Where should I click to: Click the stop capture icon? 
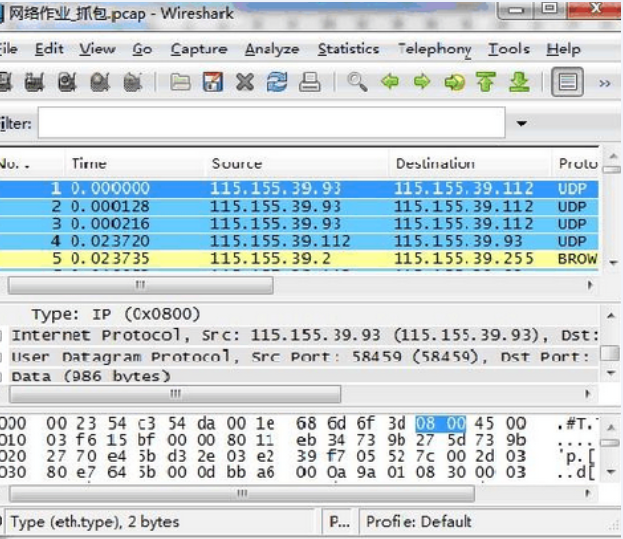click(99, 82)
